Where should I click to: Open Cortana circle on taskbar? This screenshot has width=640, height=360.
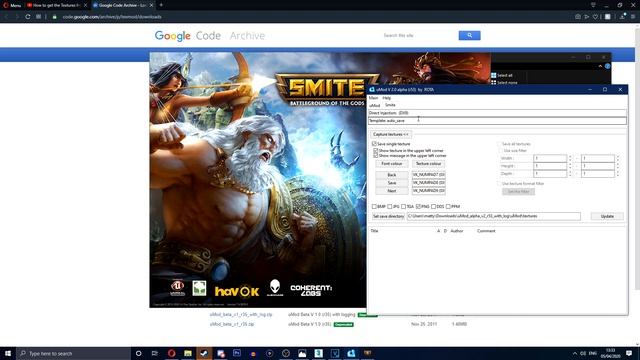pyautogui.click(x=138, y=353)
